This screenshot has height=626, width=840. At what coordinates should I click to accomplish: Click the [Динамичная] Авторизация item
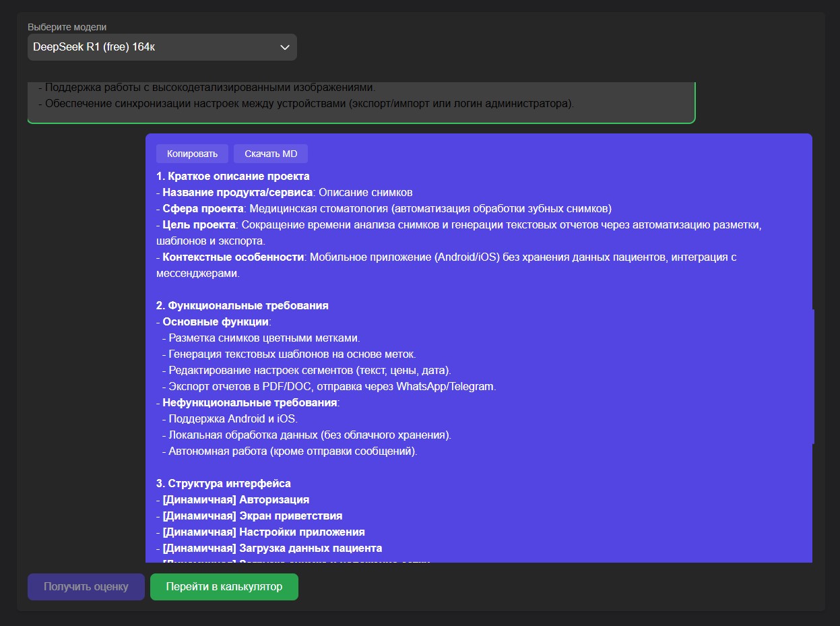(236, 500)
